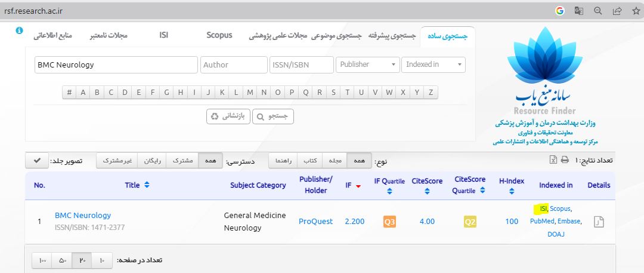
Task: Open the جستجوی پیشرفته (advanced search) tab
Action: coord(392,36)
